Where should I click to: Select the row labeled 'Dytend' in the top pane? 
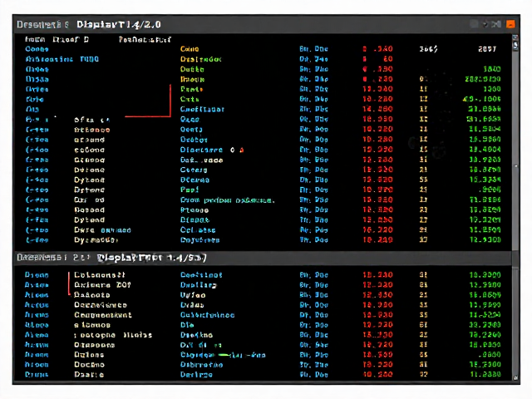(x=263, y=219)
